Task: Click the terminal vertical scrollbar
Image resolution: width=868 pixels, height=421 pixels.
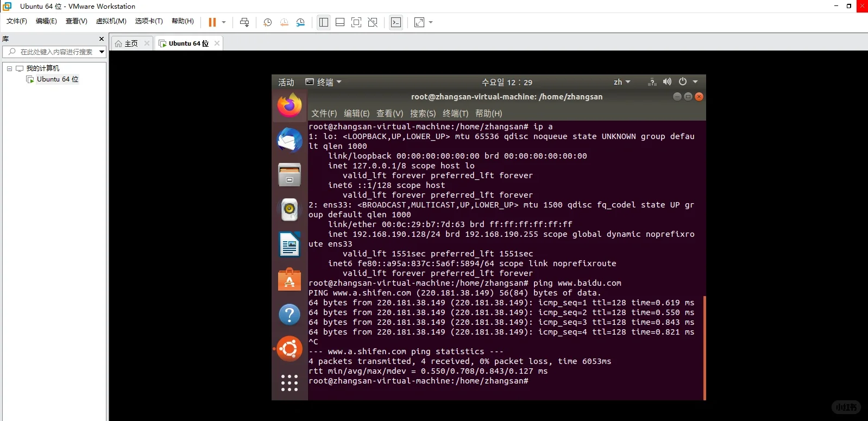Action: pyautogui.click(x=705, y=348)
